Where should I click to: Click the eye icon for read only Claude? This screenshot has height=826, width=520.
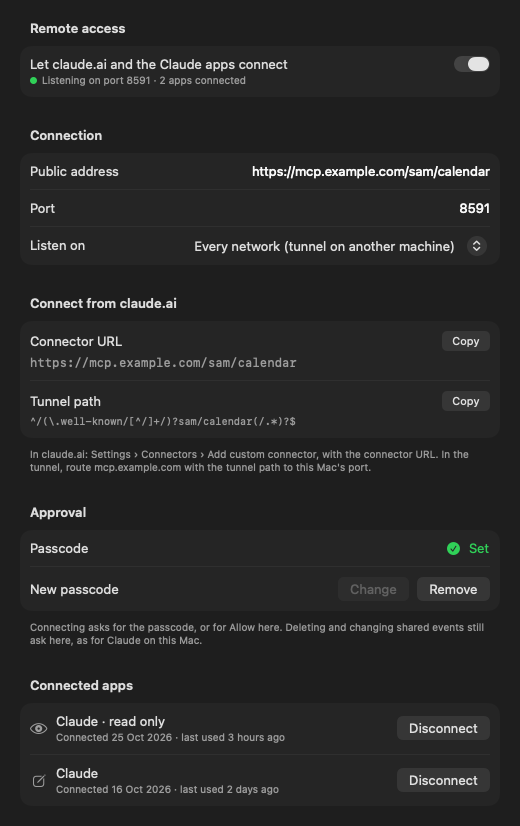point(38,729)
